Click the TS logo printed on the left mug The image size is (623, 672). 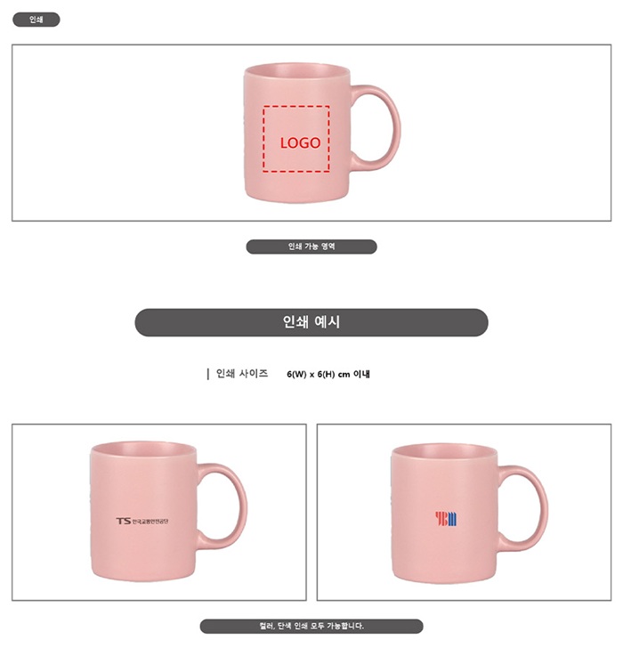click(x=123, y=521)
